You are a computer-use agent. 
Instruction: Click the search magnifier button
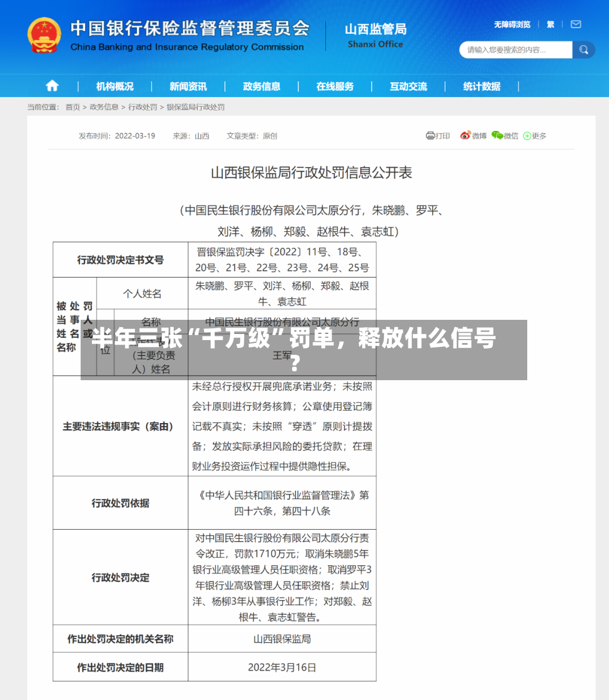(x=584, y=50)
